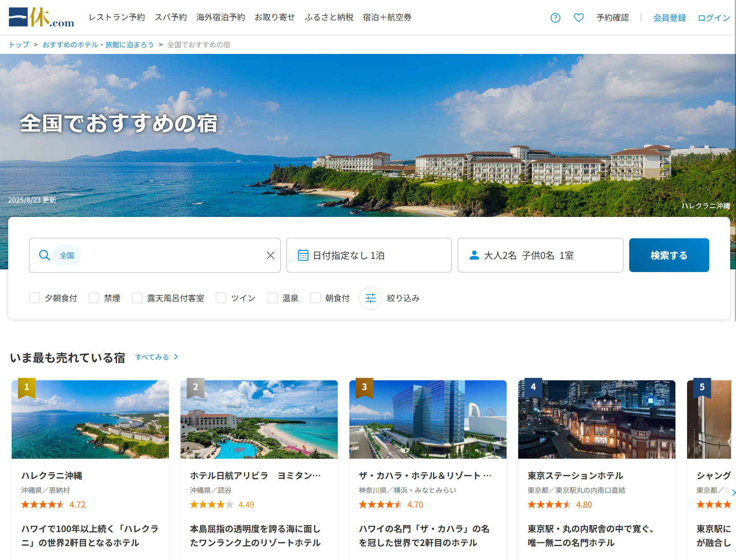Viewport: 736px width, 560px height.
Task: Open the 東京ステーションホテル night thumbnail
Action: pyautogui.click(x=597, y=420)
